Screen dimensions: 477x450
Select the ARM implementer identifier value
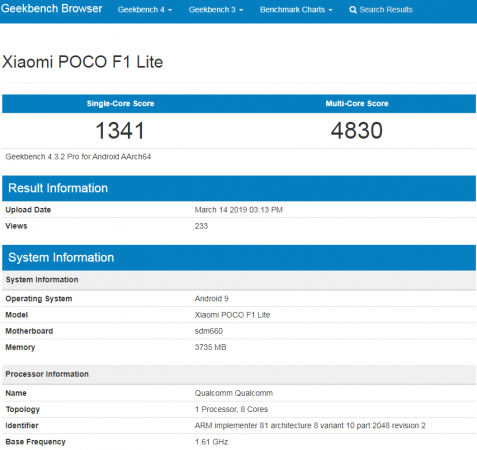[310, 426]
